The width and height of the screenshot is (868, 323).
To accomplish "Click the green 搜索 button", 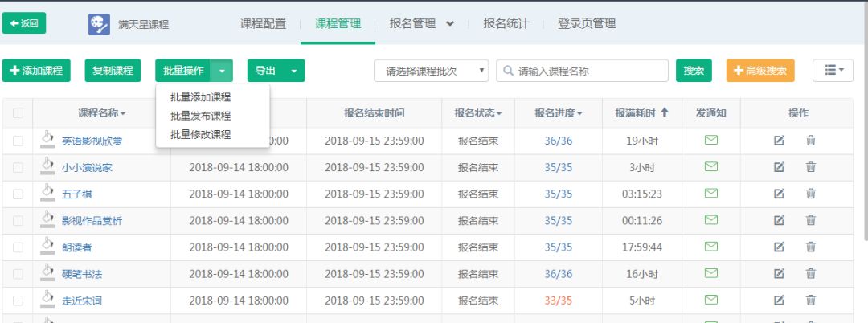I will [x=694, y=71].
